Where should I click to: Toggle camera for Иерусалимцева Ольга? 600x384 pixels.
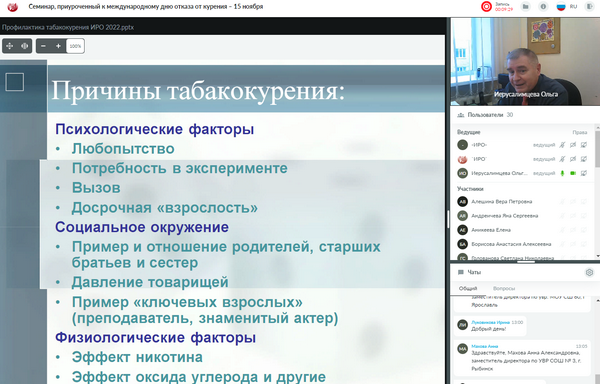573,173
